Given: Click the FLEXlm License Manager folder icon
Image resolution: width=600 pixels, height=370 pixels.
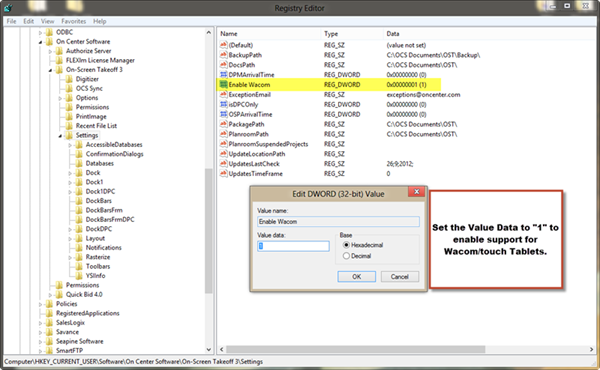Looking at the screenshot, I should [59, 60].
